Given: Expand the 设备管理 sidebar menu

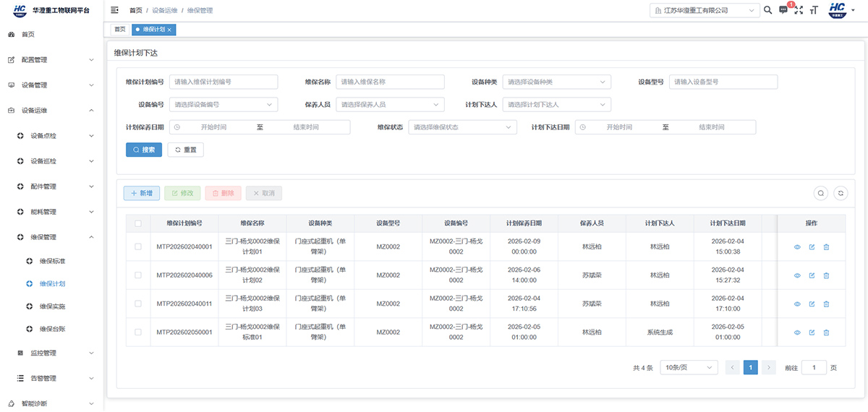Looking at the screenshot, I should pyautogui.click(x=51, y=85).
